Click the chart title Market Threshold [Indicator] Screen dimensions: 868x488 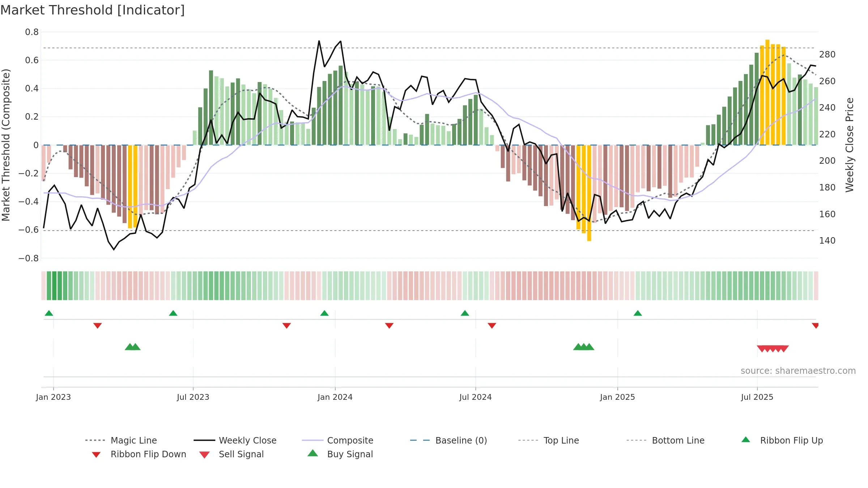[93, 10]
